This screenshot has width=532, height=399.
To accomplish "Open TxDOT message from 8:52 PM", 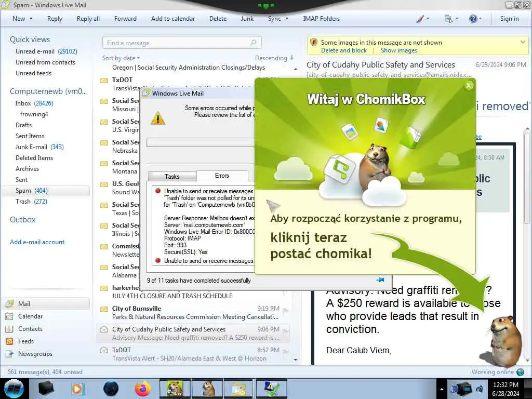I will (193, 354).
